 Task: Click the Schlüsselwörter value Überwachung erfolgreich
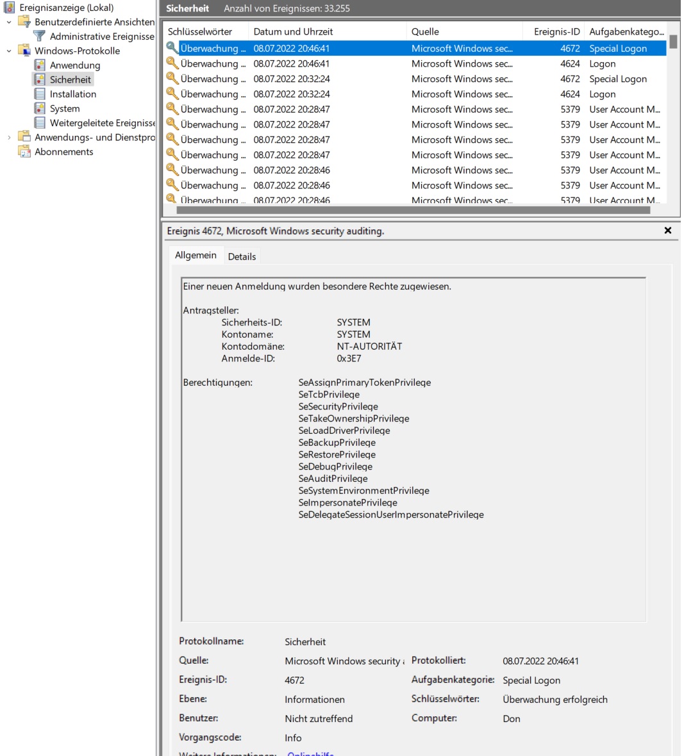click(554, 699)
